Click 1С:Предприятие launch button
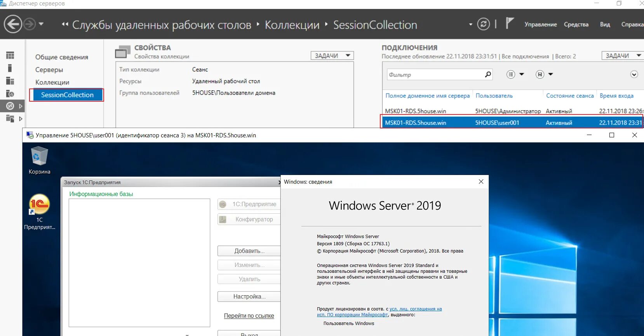This screenshot has height=336, width=644. (x=249, y=204)
